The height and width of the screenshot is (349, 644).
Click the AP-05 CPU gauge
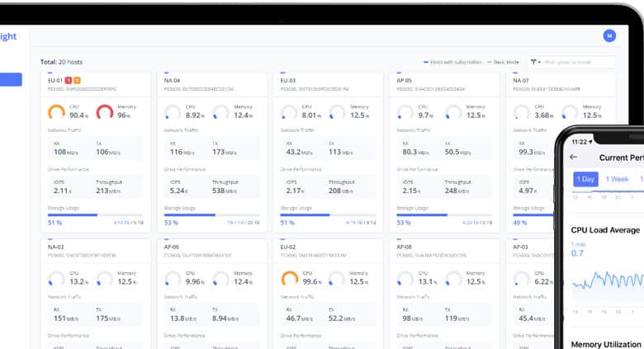405,112
